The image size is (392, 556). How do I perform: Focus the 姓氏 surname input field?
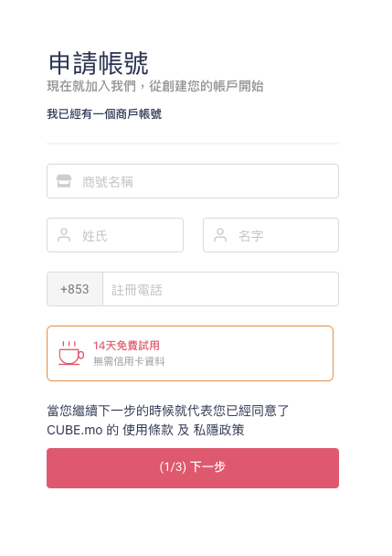pyautogui.click(x=115, y=235)
